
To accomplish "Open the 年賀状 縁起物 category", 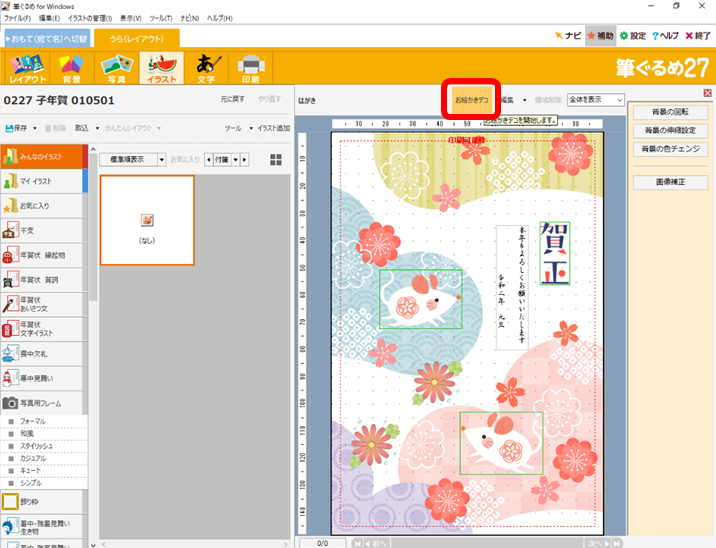I will coord(42,255).
